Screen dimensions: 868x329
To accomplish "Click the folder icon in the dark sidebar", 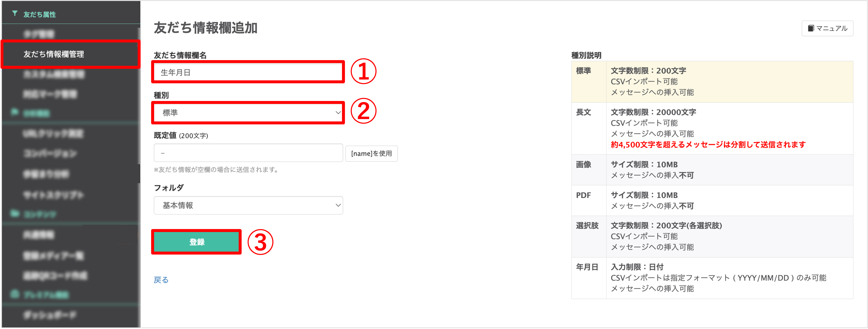I will [x=15, y=213].
